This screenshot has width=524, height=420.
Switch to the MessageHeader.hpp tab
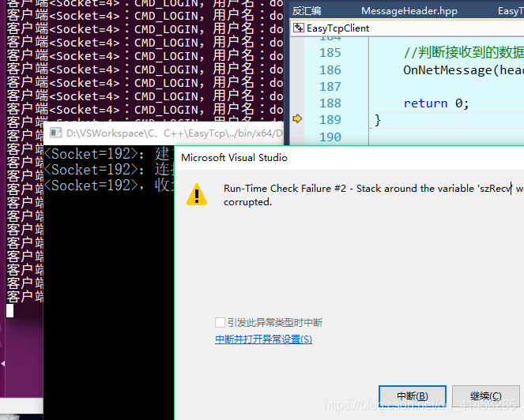coord(409,11)
